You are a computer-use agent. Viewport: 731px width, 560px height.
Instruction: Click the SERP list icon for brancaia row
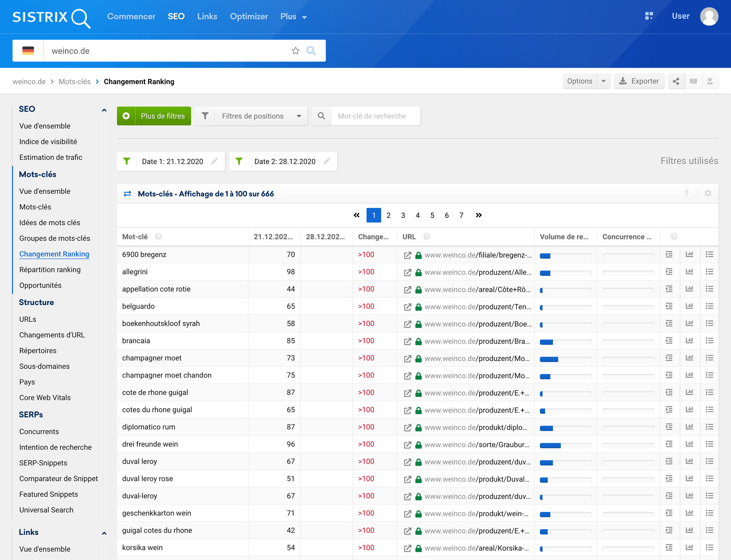pyautogui.click(x=709, y=341)
